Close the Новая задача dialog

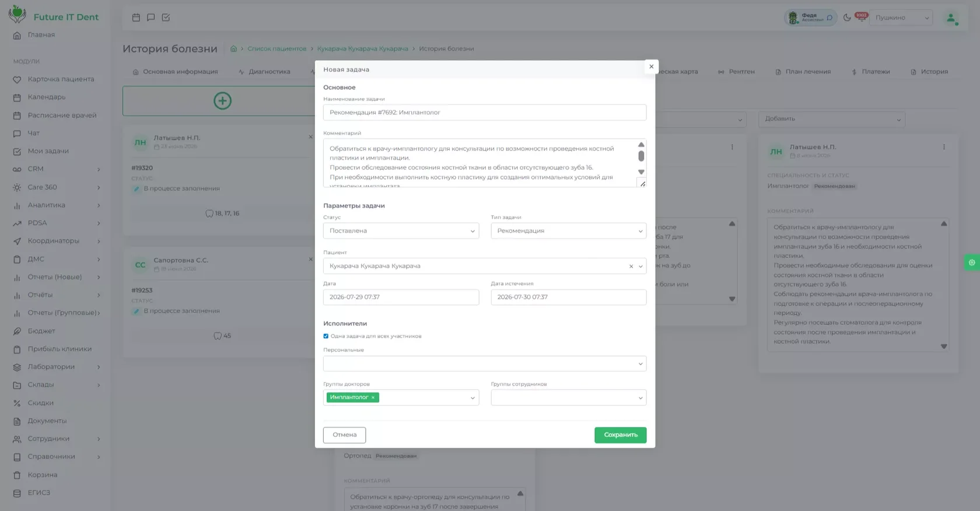pos(651,66)
